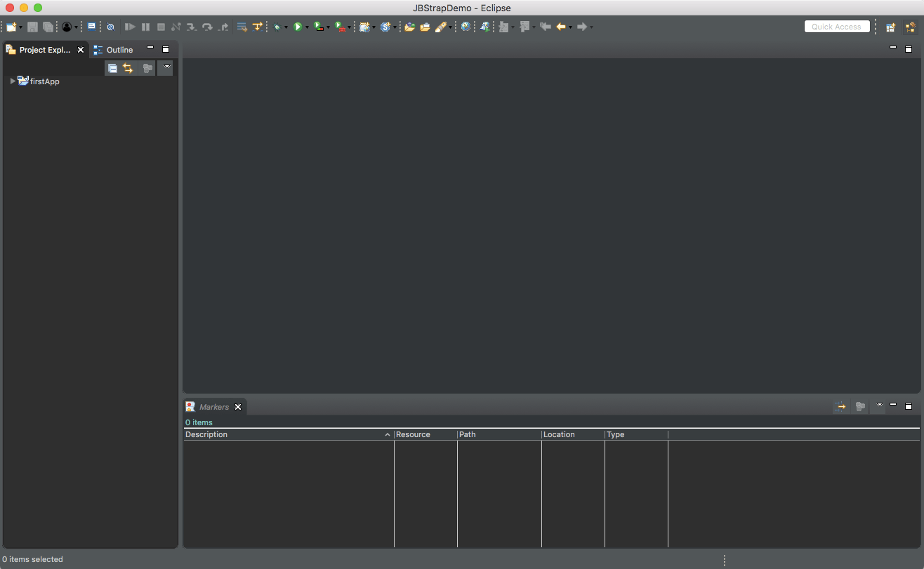This screenshot has height=569, width=924.
Task: Open the Run configurations dropdown arrow
Action: [307, 27]
